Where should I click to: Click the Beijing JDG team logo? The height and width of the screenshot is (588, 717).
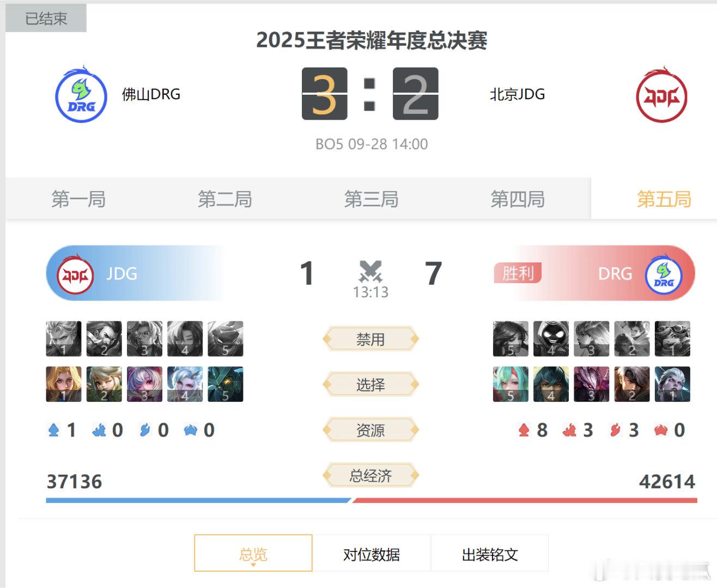[x=661, y=95]
